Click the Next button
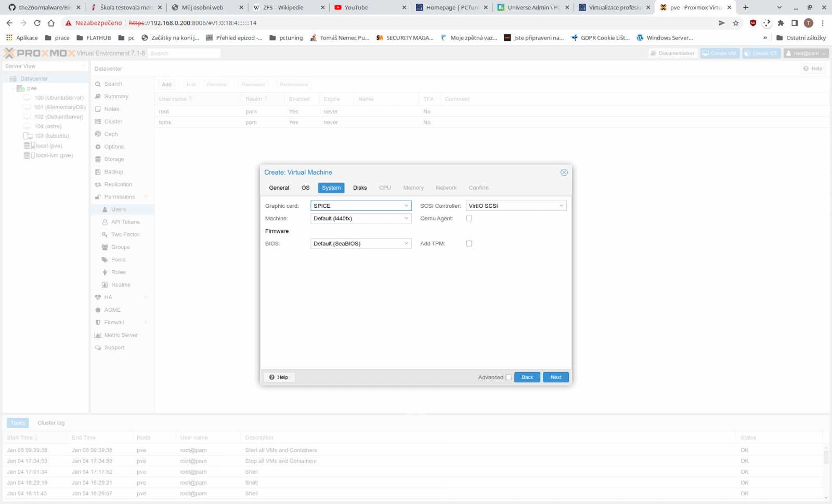Image resolution: width=832 pixels, height=504 pixels. [556, 377]
